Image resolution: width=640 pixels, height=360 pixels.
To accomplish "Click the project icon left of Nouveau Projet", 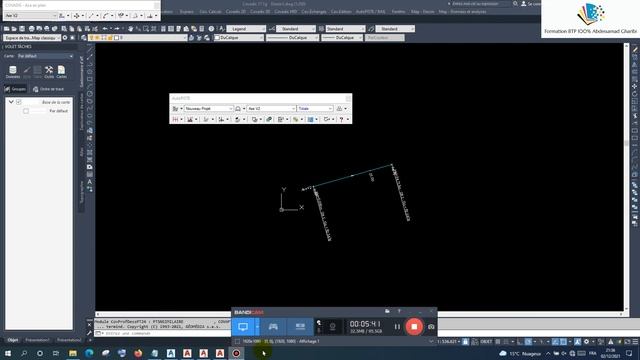I will pyautogui.click(x=176, y=109).
